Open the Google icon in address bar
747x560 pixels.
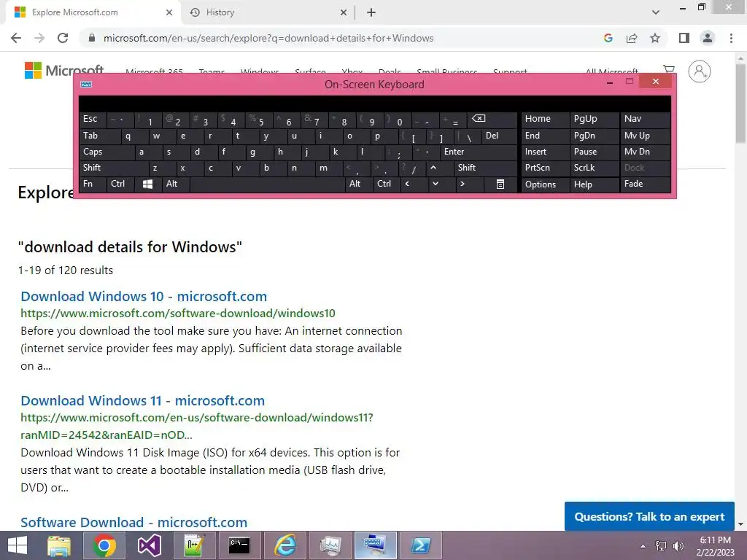[608, 38]
